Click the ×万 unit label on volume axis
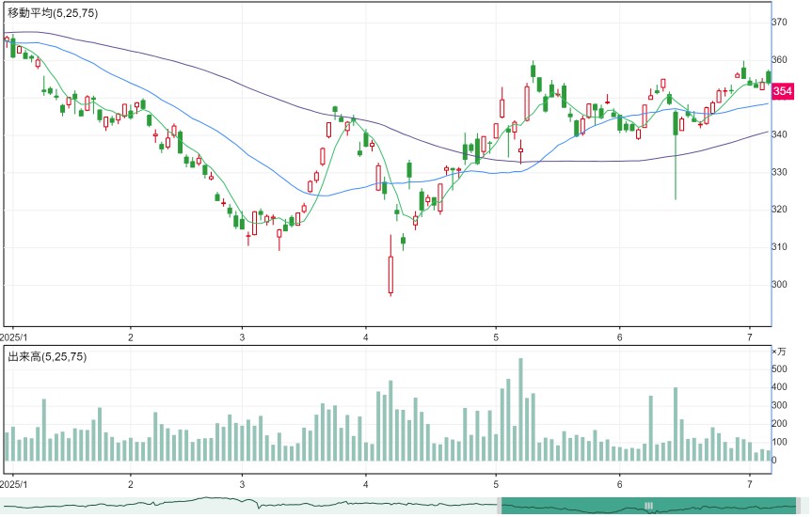The width and height of the screenshot is (812, 517). pyautogui.click(x=779, y=352)
